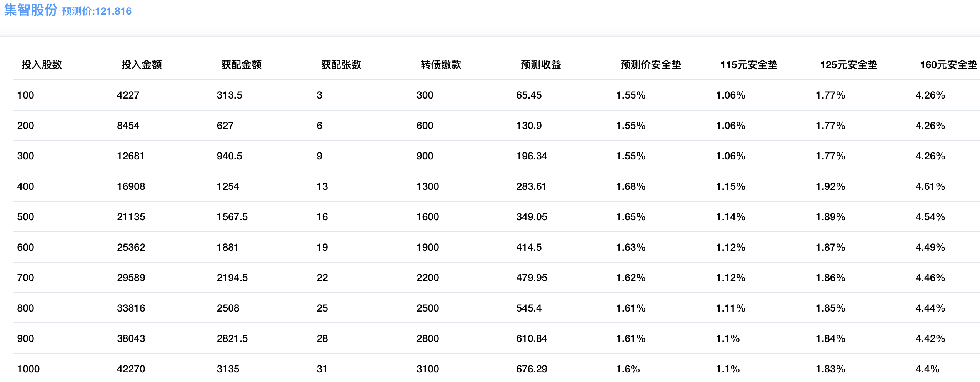Viewport: 980px width, 382px height.
Task: Select the 4.49% safety margin cell
Action: 930,247
